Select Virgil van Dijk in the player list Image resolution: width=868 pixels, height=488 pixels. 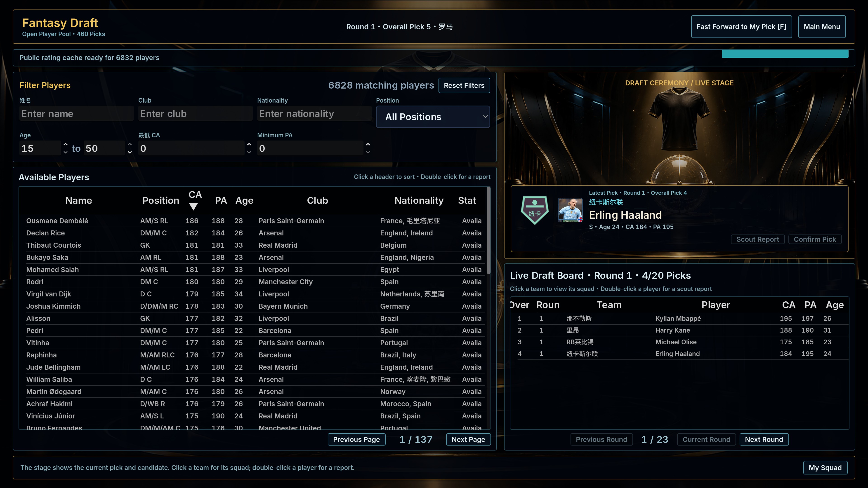point(255,294)
